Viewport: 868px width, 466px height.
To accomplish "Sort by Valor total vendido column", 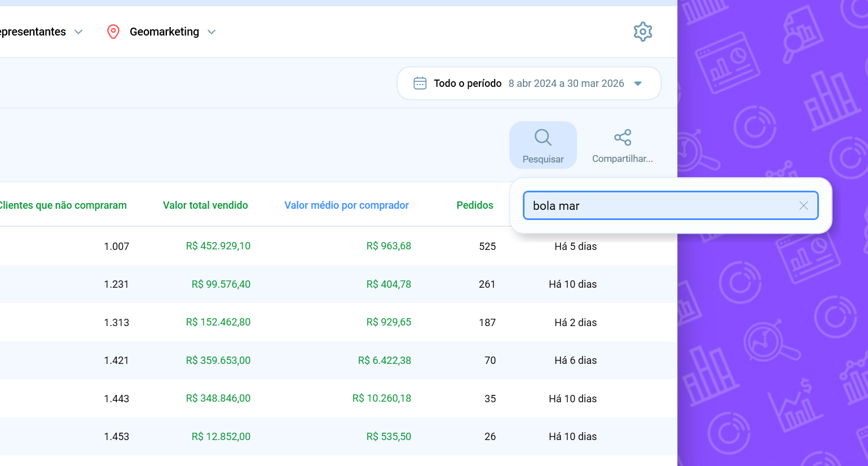I will (x=205, y=205).
